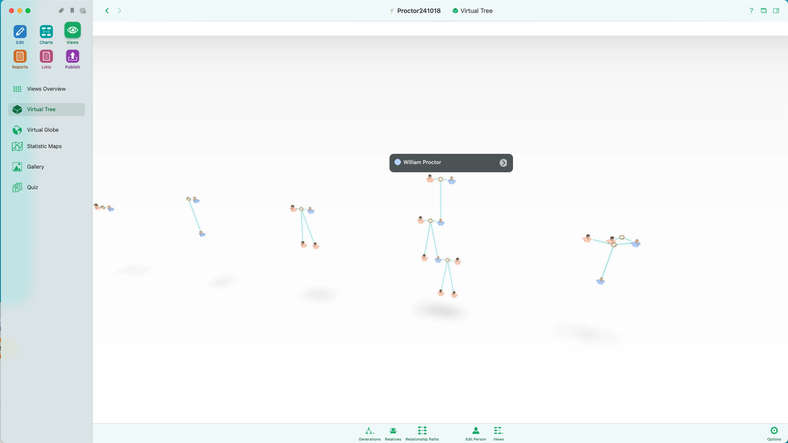Click the tag icon in sidebar header
Image resolution: width=788 pixels, height=443 pixels.
coord(61,11)
